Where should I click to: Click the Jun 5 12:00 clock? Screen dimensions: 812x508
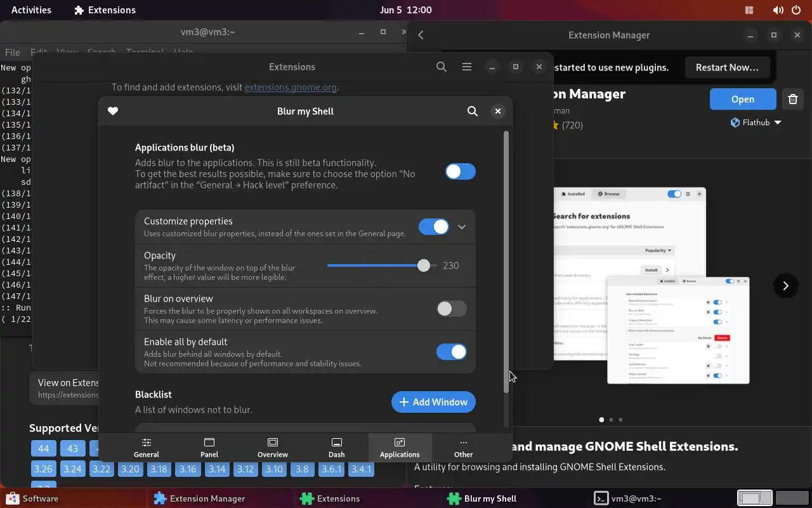click(406, 10)
